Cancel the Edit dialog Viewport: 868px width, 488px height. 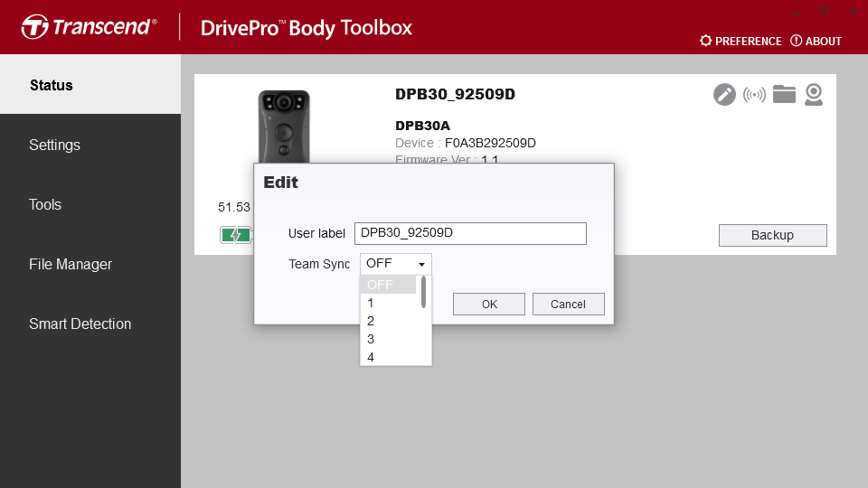(568, 305)
